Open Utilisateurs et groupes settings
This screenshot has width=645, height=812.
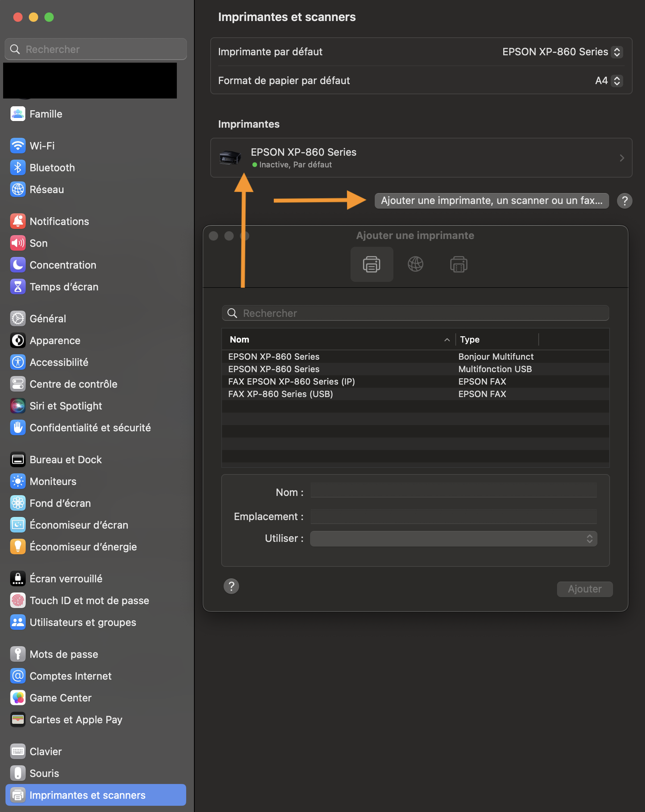click(95, 622)
